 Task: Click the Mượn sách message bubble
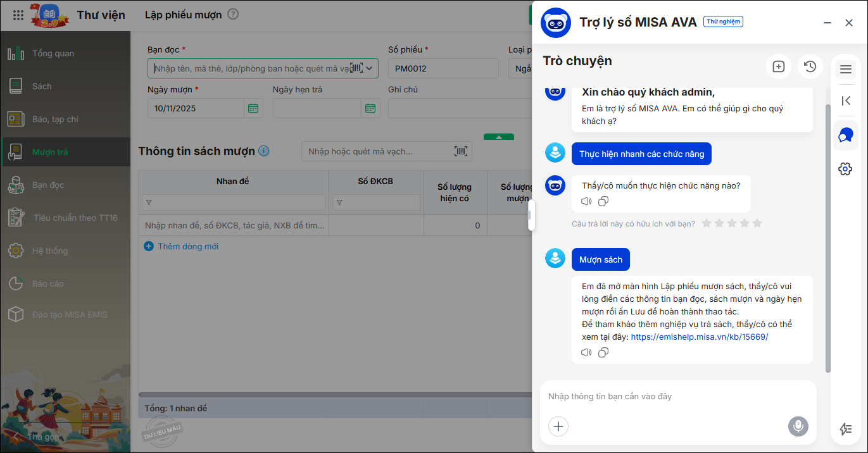[x=601, y=259]
